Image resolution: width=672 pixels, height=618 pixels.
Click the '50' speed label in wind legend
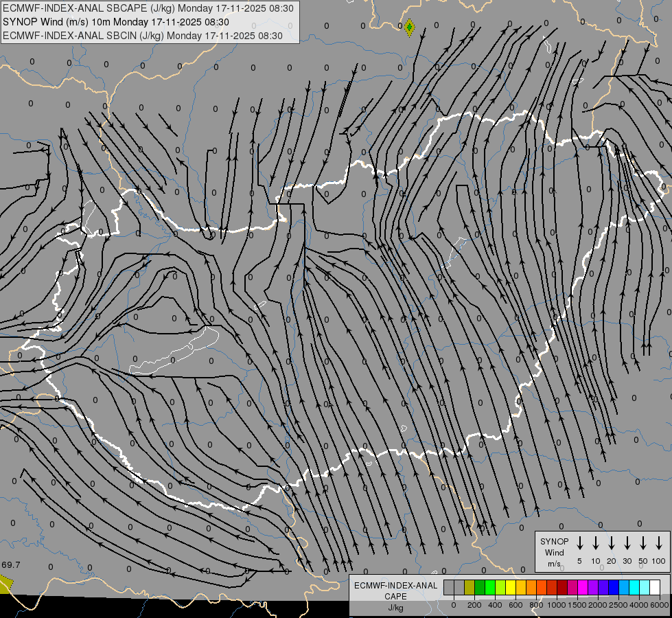pyautogui.click(x=643, y=561)
